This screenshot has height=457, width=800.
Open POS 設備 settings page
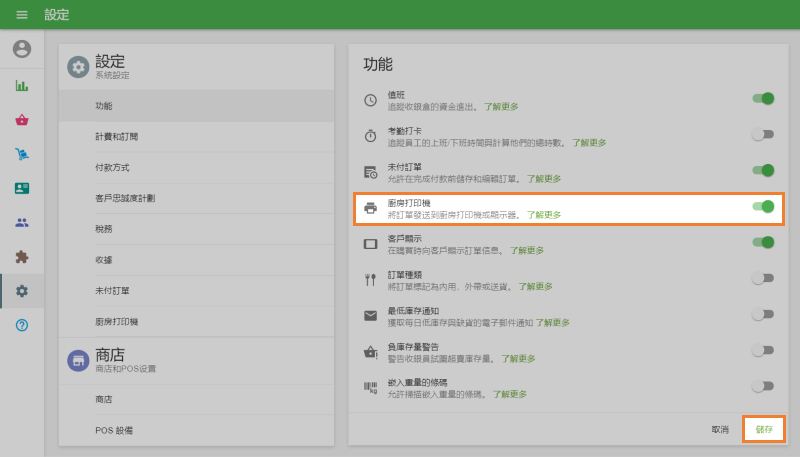pyautogui.click(x=196, y=430)
